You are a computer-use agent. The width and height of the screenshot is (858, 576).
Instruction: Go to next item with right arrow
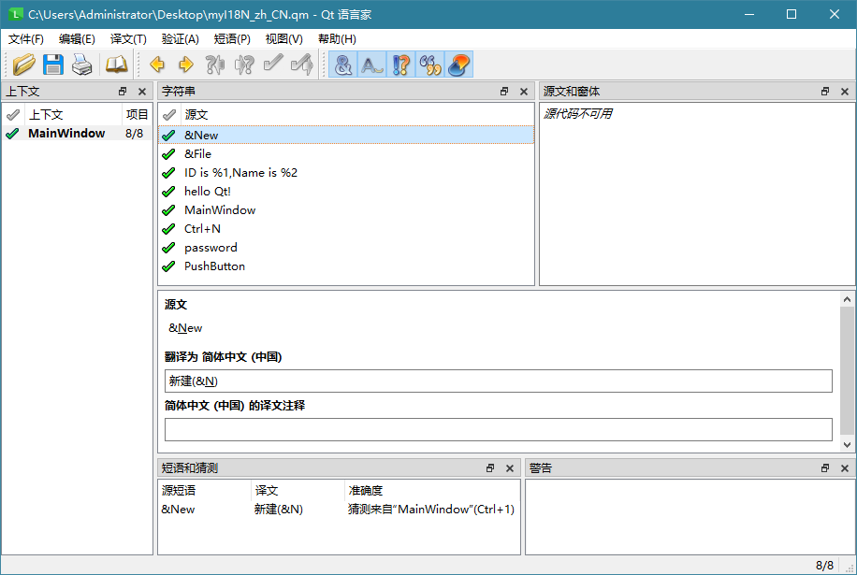click(186, 65)
